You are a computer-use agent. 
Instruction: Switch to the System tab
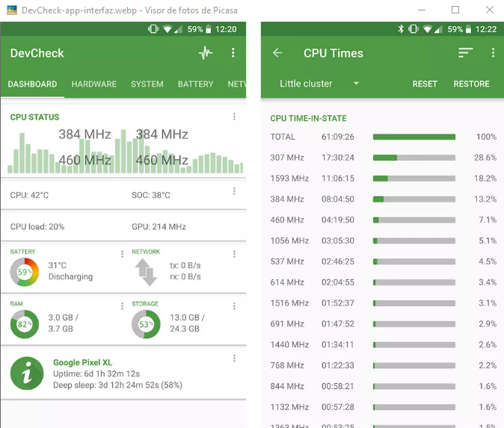(x=147, y=84)
